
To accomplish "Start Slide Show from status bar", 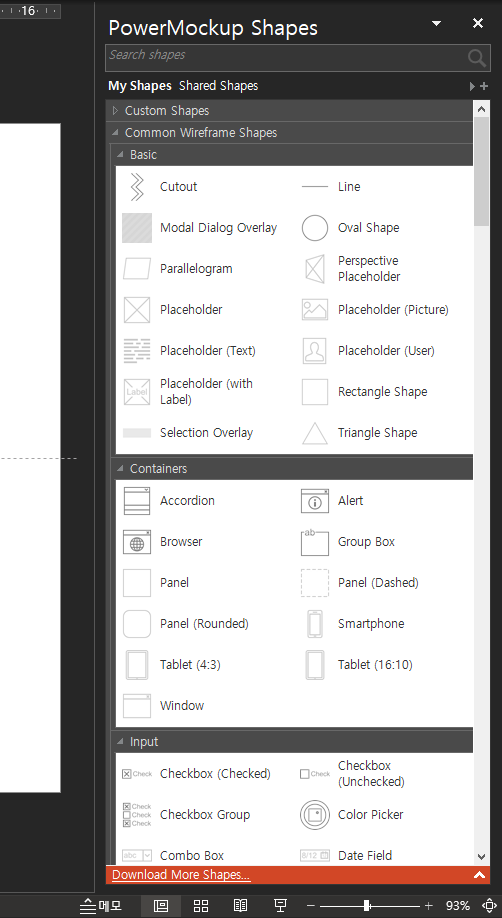I will 281,906.
